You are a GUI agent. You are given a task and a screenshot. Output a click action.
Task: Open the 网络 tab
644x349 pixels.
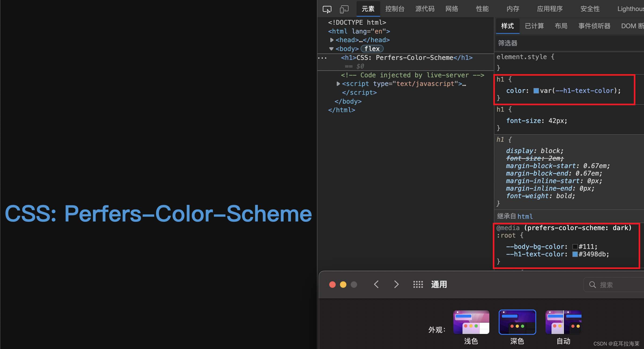(452, 9)
